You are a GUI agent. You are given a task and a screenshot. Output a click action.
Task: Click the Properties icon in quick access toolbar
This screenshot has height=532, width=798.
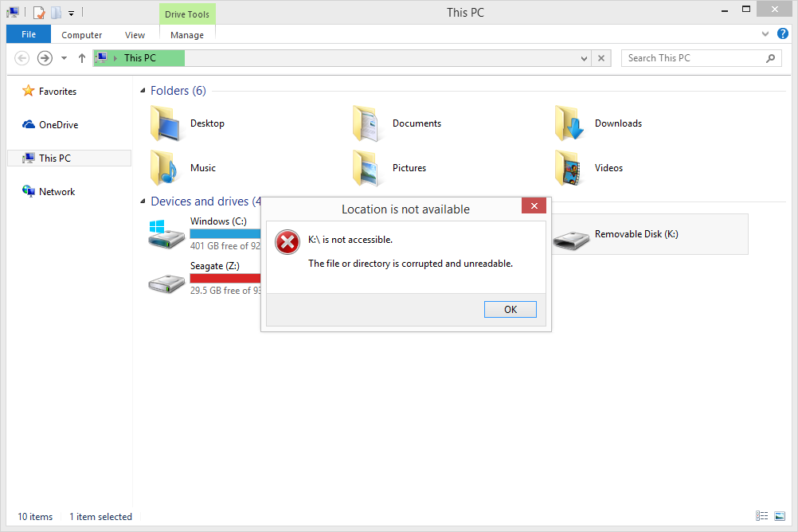click(x=39, y=12)
